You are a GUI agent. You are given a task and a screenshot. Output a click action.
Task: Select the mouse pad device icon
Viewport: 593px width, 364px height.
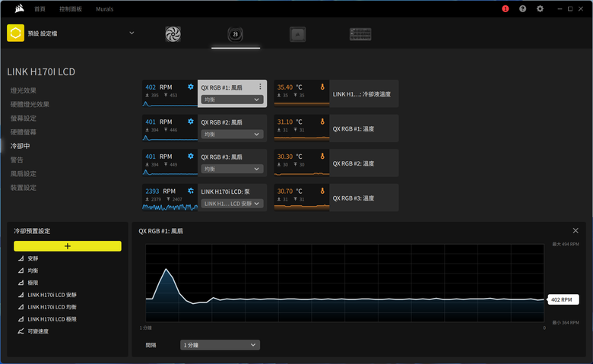coord(297,34)
